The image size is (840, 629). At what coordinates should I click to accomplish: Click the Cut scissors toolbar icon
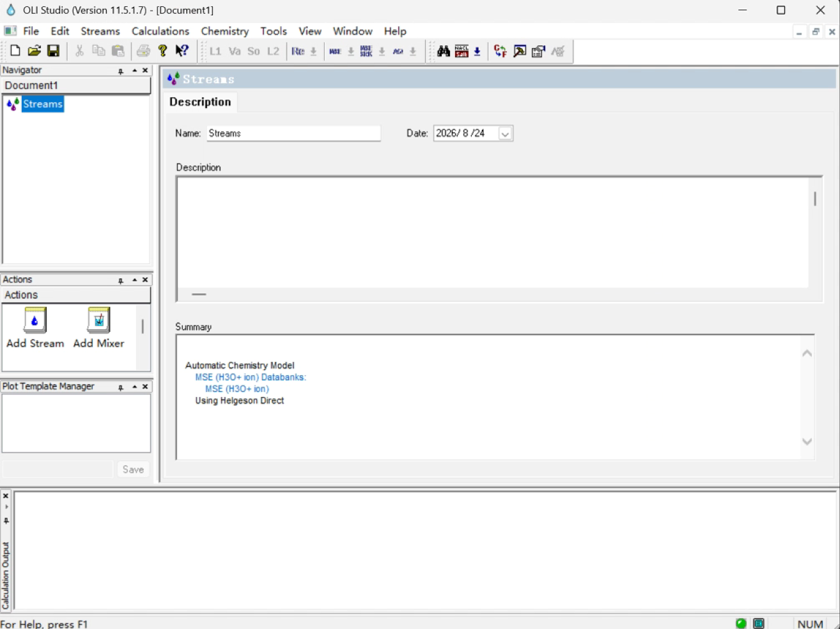coord(79,51)
